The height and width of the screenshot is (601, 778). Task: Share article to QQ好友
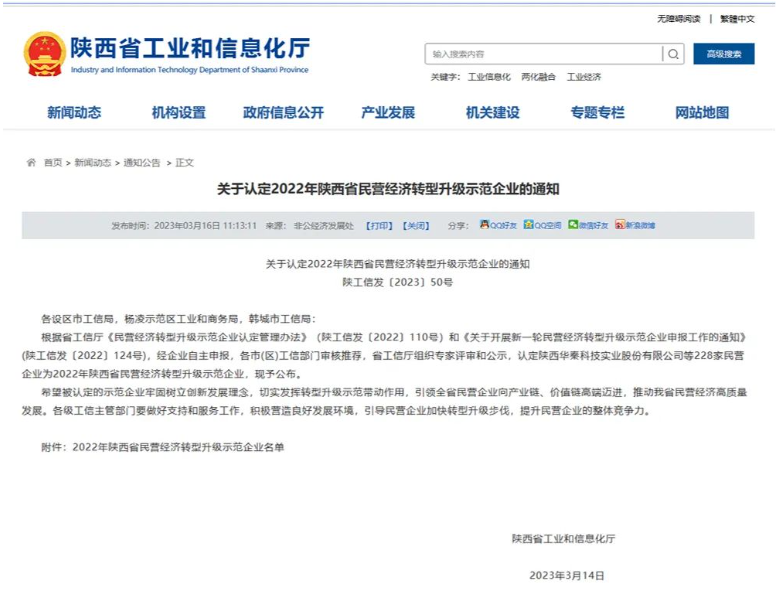click(498, 225)
